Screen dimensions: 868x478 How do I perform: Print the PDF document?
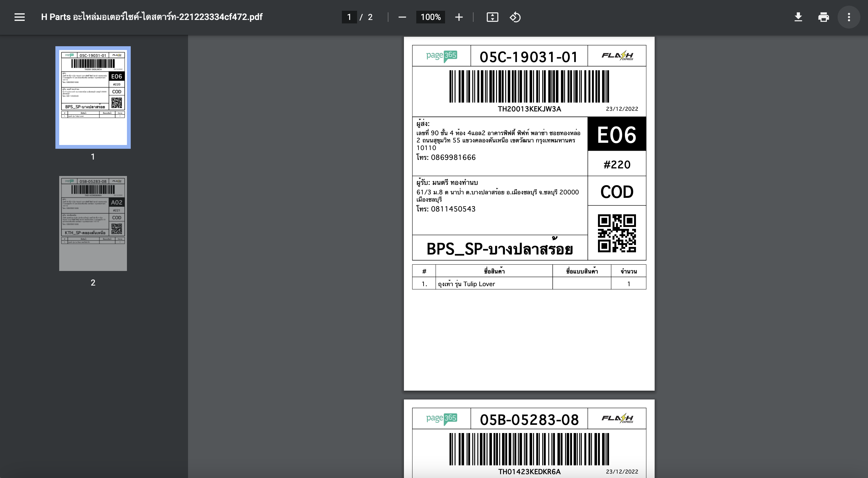coord(823,17)
